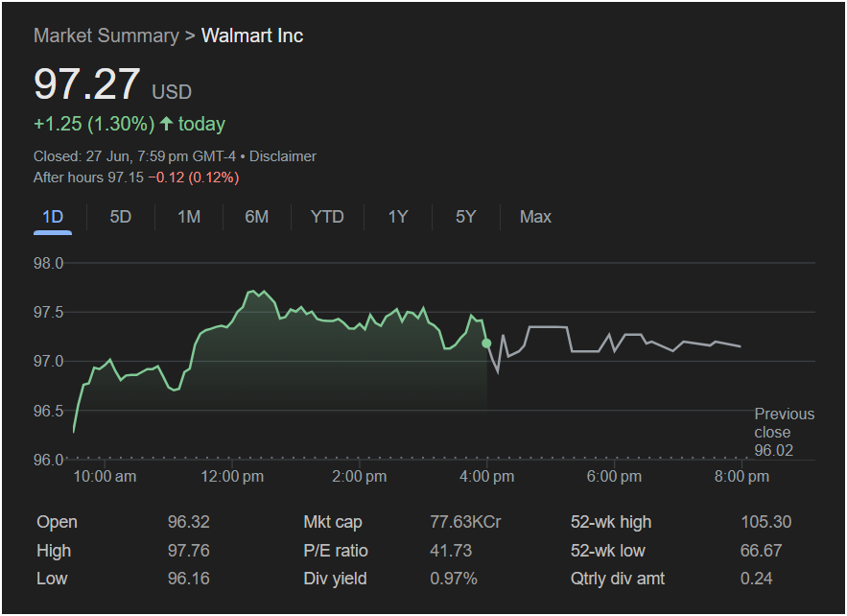
Task: Click the 97.5 y-axis label
Action: (49, 313)
